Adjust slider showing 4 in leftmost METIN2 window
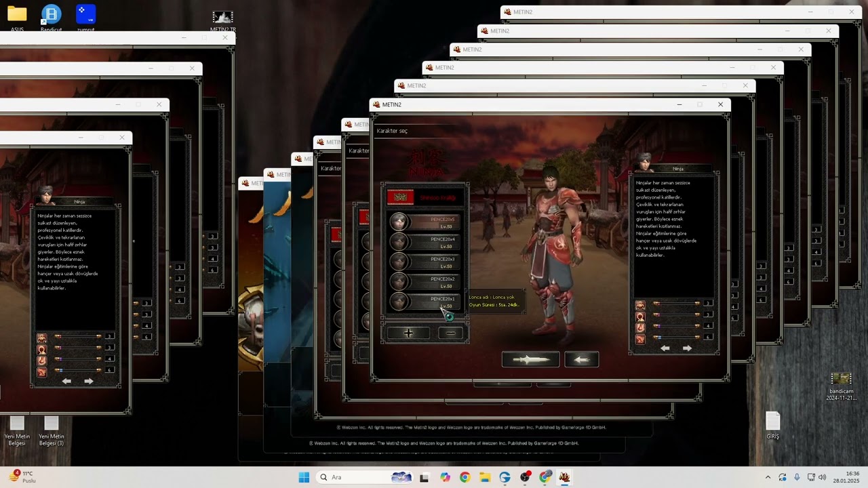The width and height of the screenshot is (868, 488). (78, 359)
